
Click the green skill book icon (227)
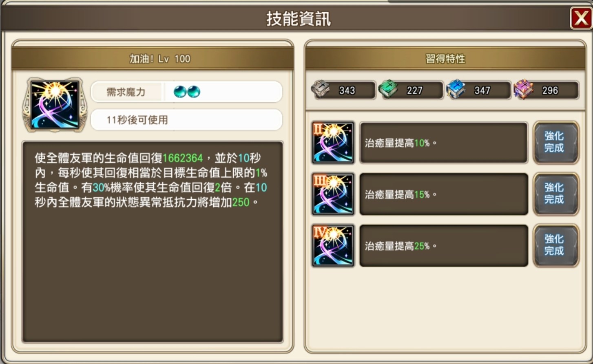click(388, 89)
